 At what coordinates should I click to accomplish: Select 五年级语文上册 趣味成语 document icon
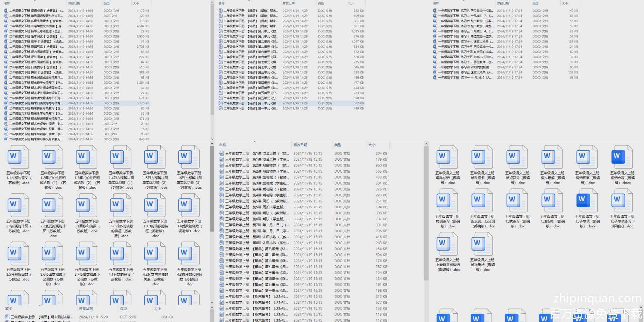[x=447, y=157]
